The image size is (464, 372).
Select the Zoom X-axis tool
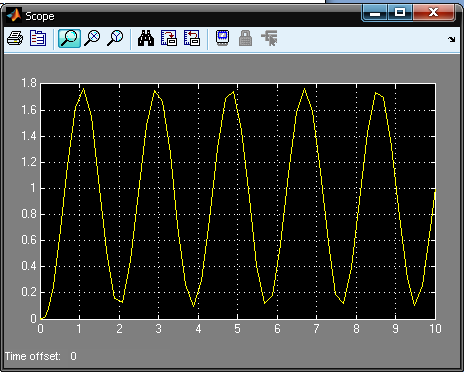coord(92,38)
